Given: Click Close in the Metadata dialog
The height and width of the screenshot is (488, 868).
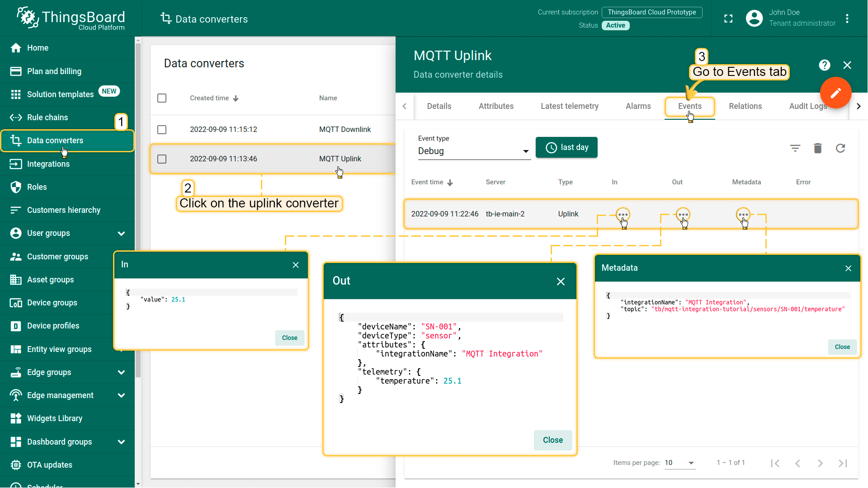Looking at the screenshot, I should point(842,347).
